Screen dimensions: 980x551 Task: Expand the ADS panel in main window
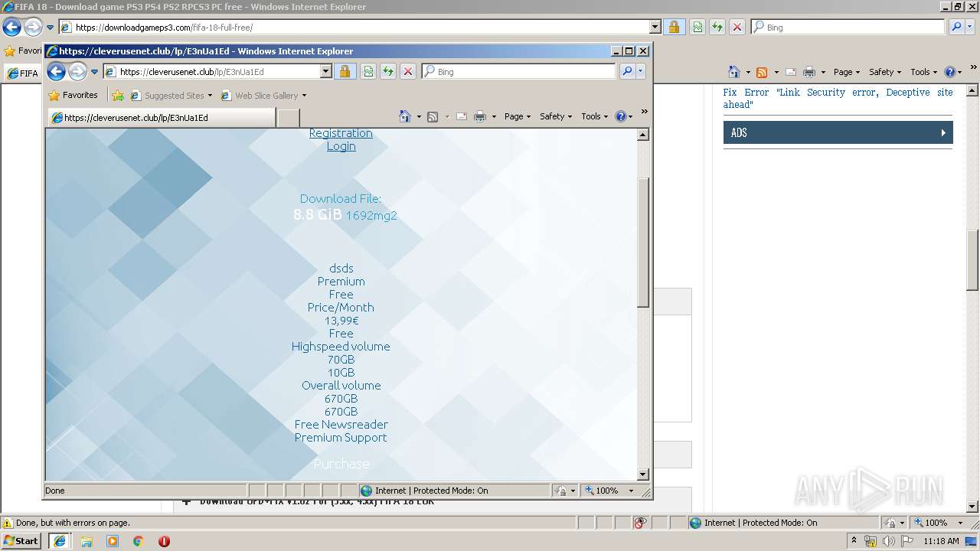838,132
